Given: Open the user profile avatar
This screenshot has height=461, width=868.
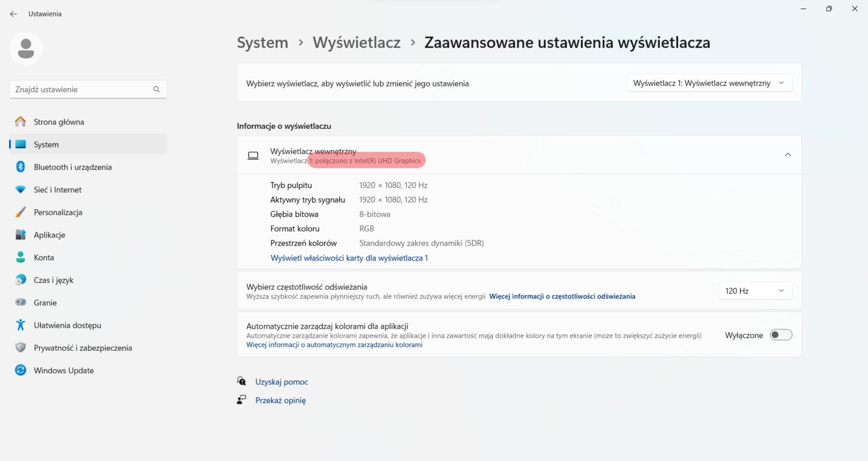Looking at the screenshot, I should [25, 49].
